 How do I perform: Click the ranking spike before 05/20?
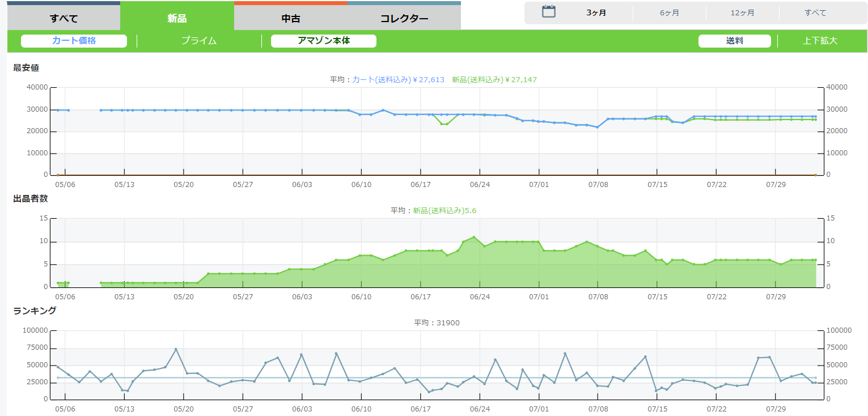click(176, 349)
